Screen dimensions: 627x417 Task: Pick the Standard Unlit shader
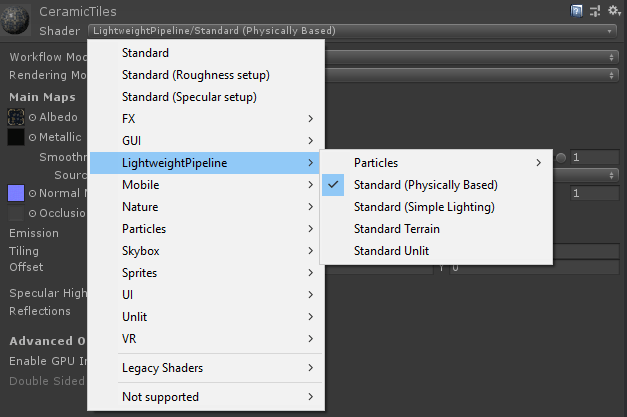click(x=391, y=251)
